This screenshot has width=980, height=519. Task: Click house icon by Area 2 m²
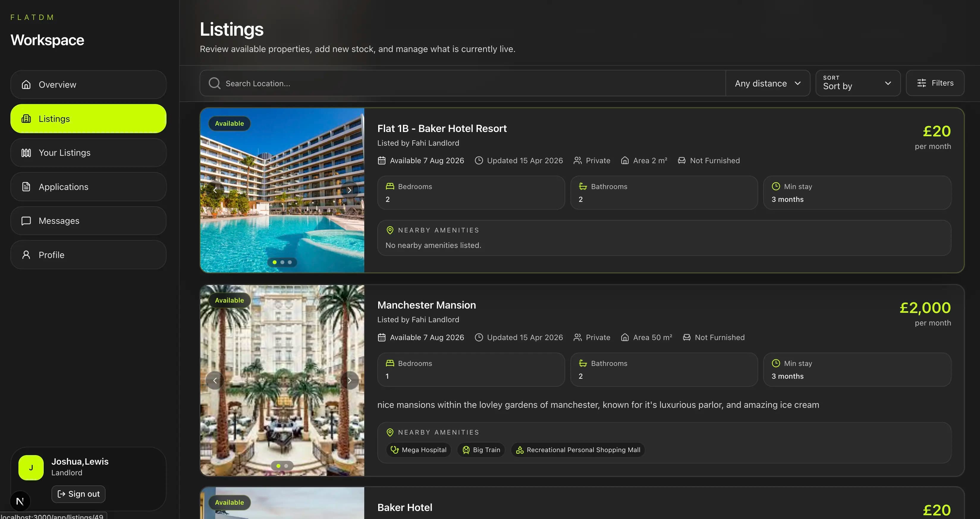(x=625, y=161)
